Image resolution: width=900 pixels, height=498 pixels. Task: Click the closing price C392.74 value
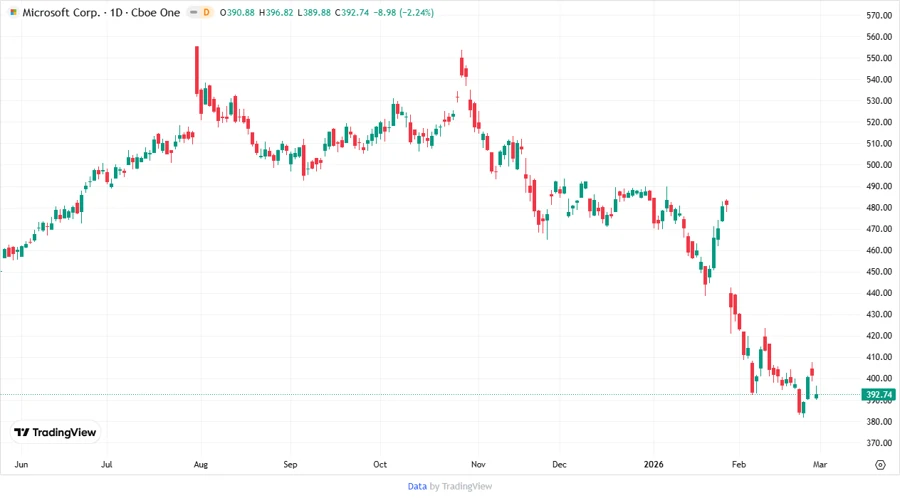coord(356,13)
